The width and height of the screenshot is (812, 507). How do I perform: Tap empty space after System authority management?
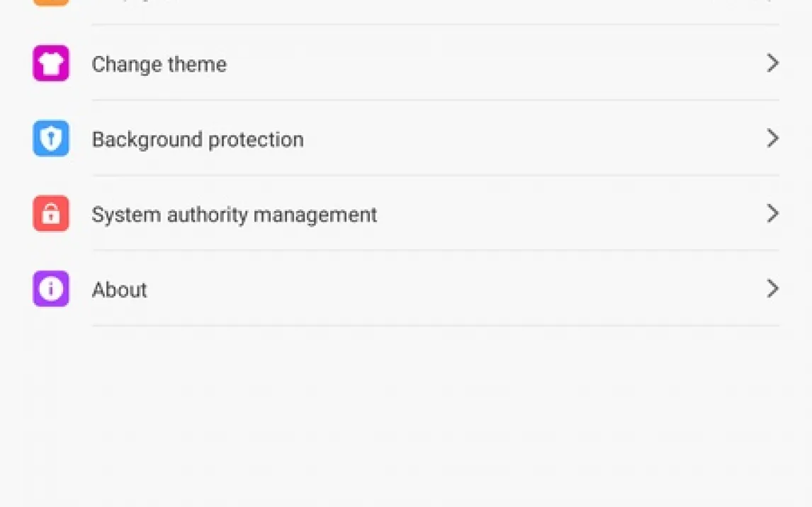click(x=567, y=214)
